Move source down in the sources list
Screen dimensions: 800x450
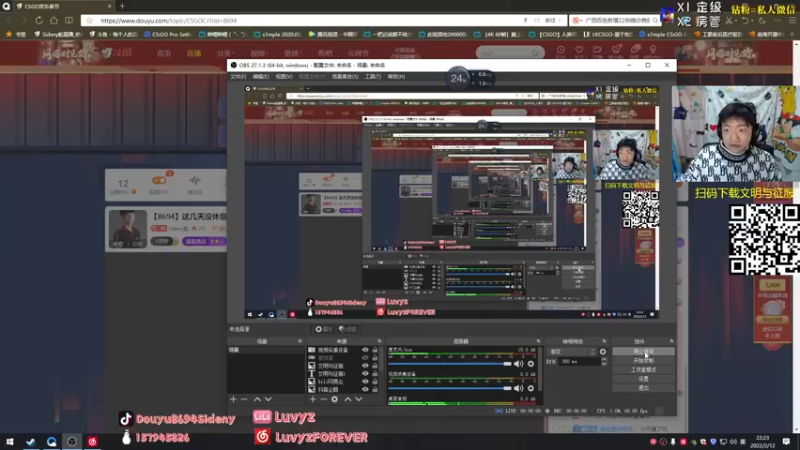click(359, 399)
